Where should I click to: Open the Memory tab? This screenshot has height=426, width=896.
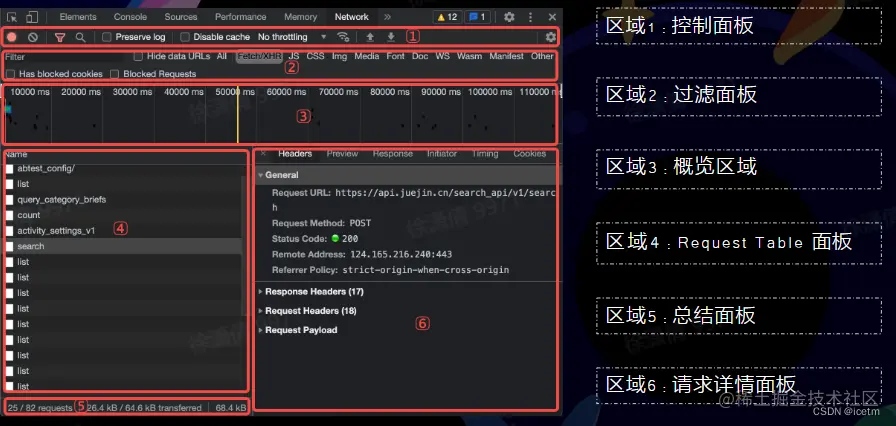[301, 17]
